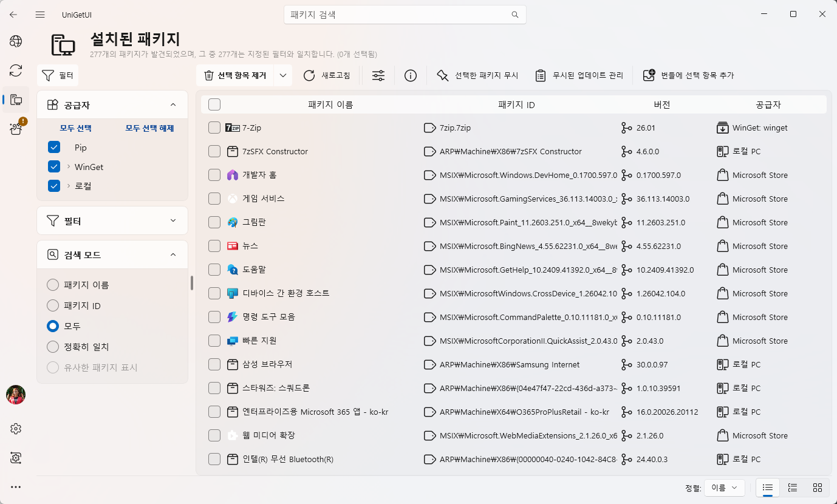Click the 모두 선택 해제 link

(149, 128)
